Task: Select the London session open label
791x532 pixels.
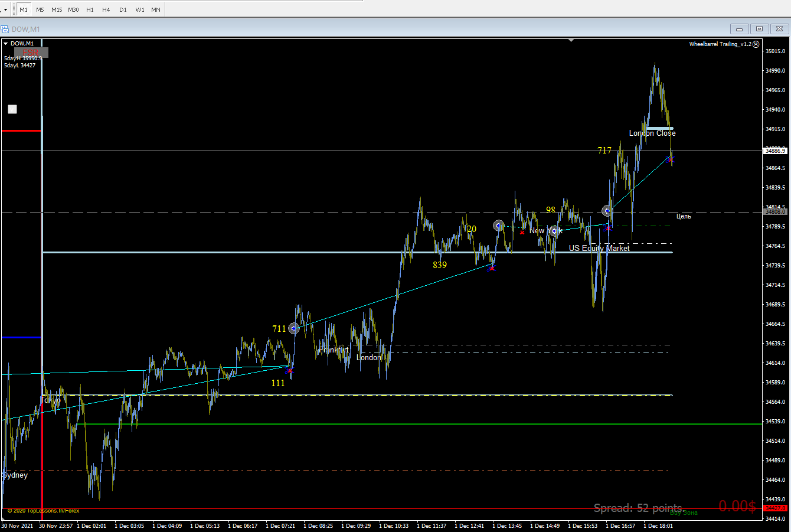Action: coord(370,357)
